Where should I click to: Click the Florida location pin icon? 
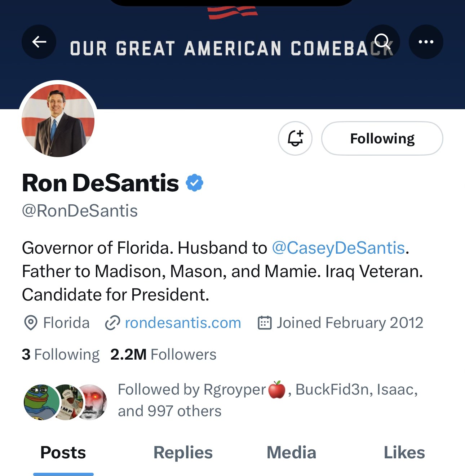click(31, 323)
